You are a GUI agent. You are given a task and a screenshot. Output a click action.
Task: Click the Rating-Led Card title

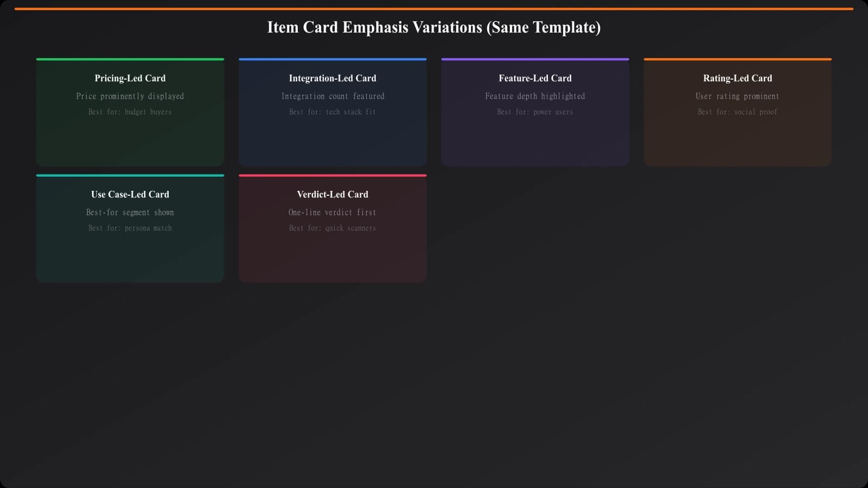(x=738, y=78)
